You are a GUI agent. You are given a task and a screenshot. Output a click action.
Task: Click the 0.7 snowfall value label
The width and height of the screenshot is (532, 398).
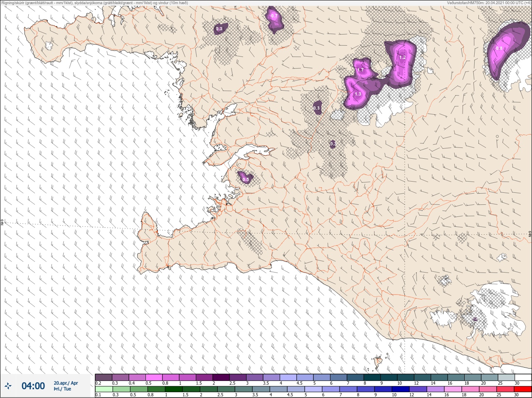[x=274, y=16]
